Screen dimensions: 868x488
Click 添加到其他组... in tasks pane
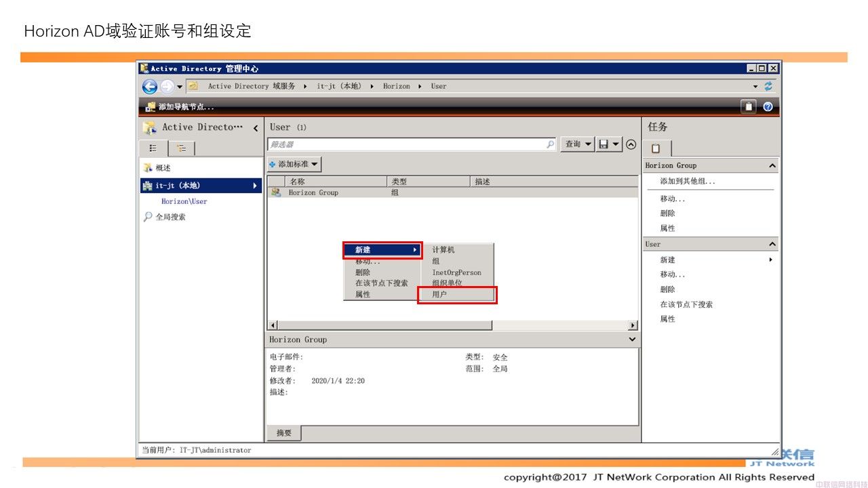688,181
